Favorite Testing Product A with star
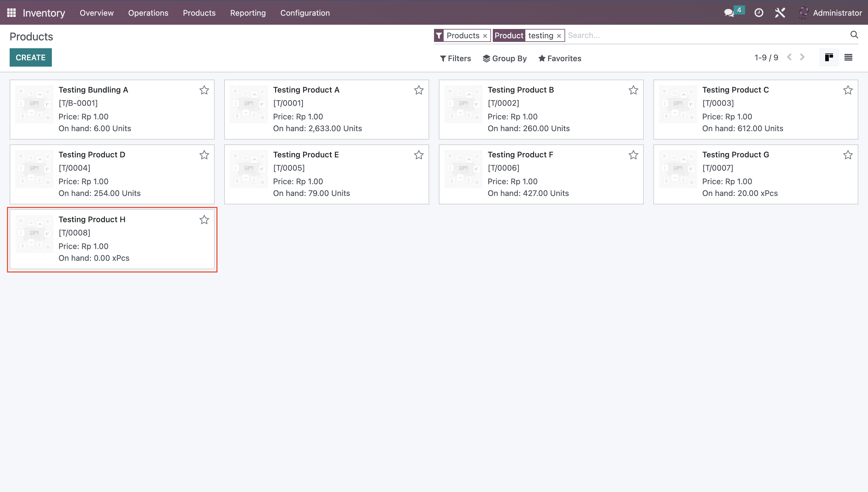 419,90
